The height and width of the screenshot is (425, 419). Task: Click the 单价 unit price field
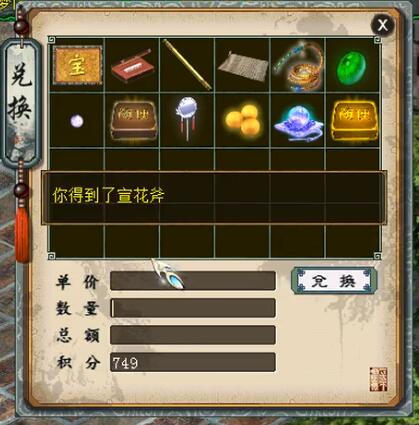(193, 281)
